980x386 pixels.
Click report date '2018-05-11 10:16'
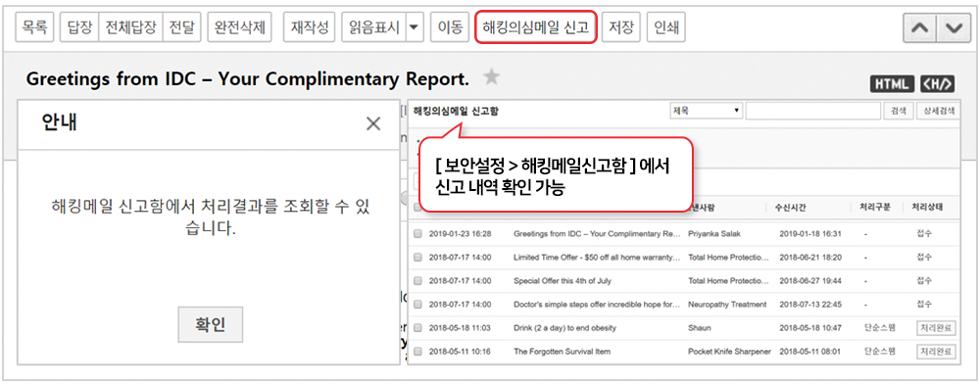(460, 352)
